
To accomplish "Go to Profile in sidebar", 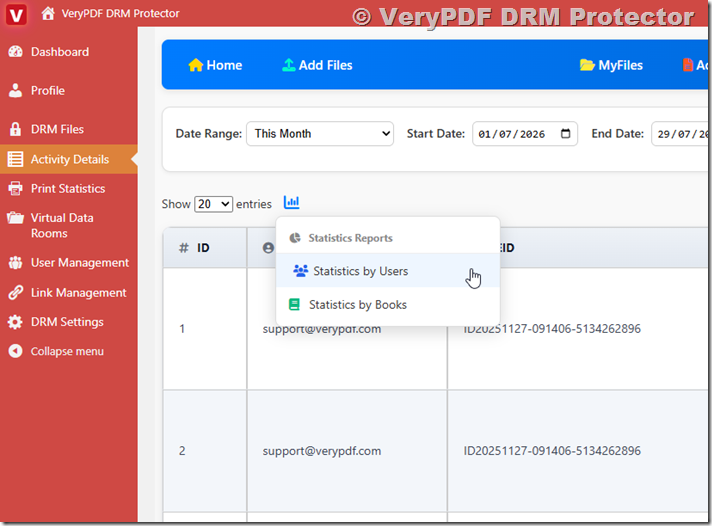I will click(x=48, y=90).
